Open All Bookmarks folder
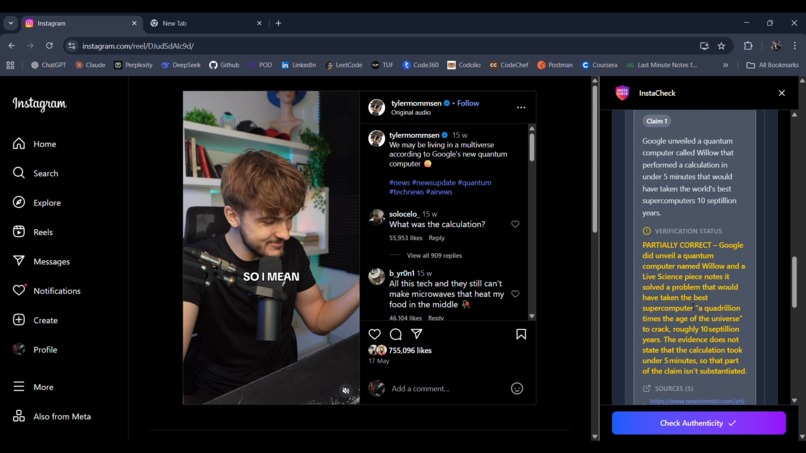 coord(773,65)
